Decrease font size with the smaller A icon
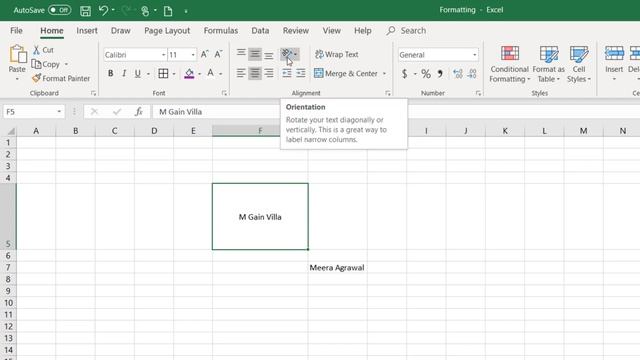Screen dimensions: 640x360 [x=218, y=54]
